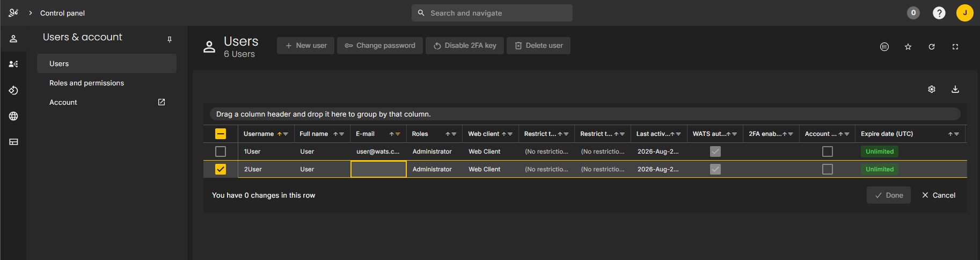Toggle WATS authentication checkbox for 2User

tap(715, 169)
